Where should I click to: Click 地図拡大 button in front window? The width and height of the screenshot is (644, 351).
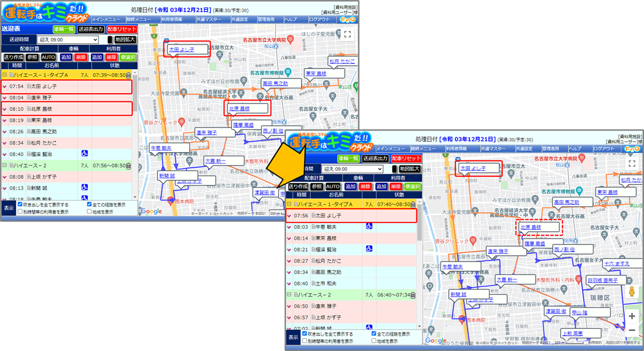pos(409,168)
